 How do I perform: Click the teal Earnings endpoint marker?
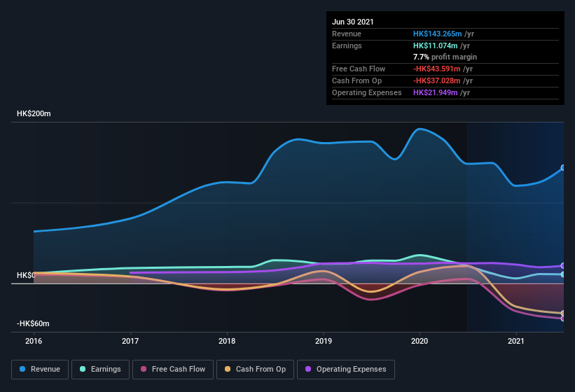pos(563,274)
